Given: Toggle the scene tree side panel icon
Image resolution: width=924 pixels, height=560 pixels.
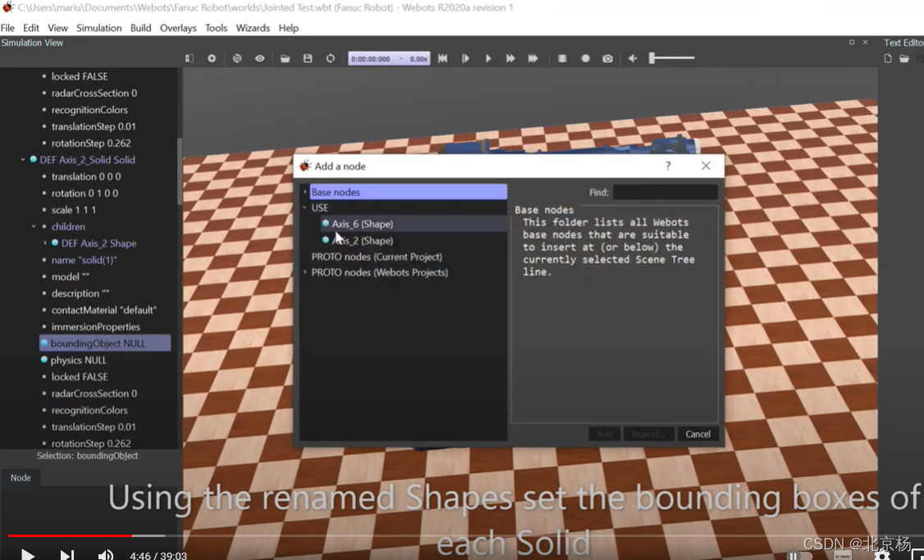Looking at the screenshot, I should 190,58.
